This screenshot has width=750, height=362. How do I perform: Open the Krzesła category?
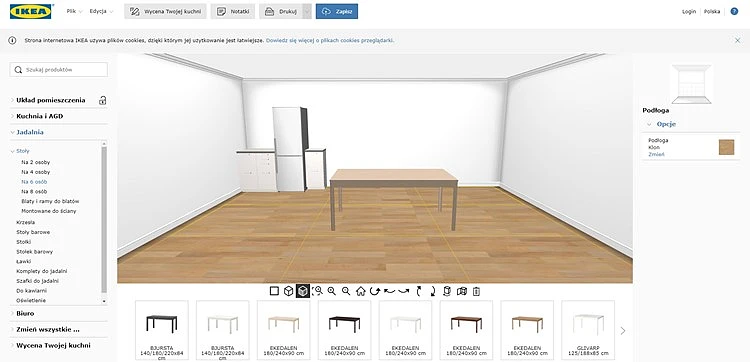point(25,222)
